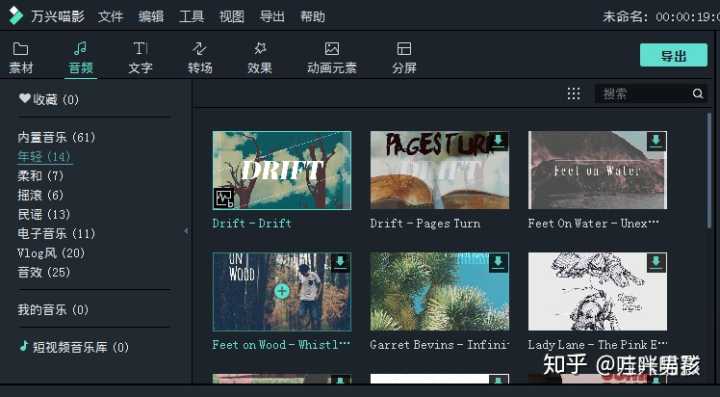Select the Lady Lane thumbnail
Image resolution: width=720 pixels, height=397 pixels.
[x=597, y=291]
